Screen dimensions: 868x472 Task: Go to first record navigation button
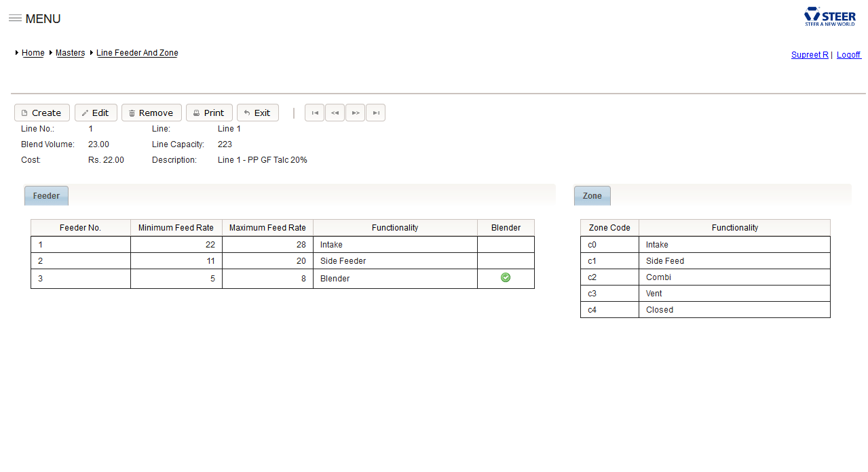tap(314, 113)
